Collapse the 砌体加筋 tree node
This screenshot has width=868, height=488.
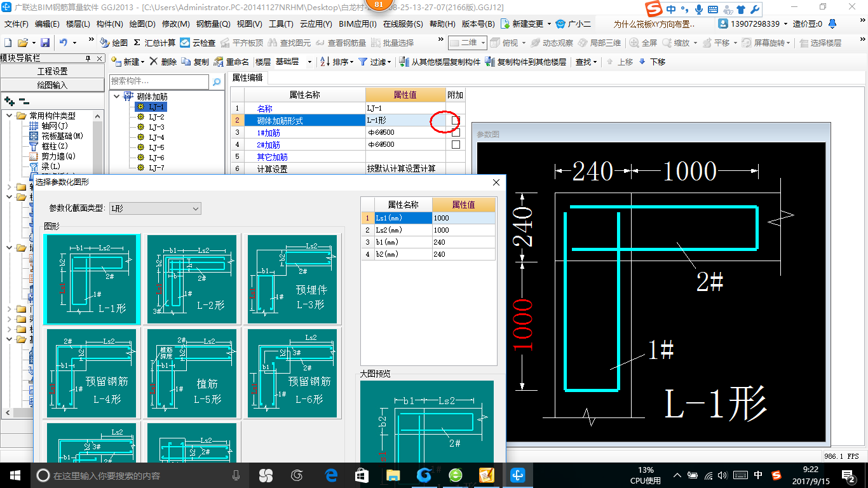pyautogui.click(x=117, y=97)
